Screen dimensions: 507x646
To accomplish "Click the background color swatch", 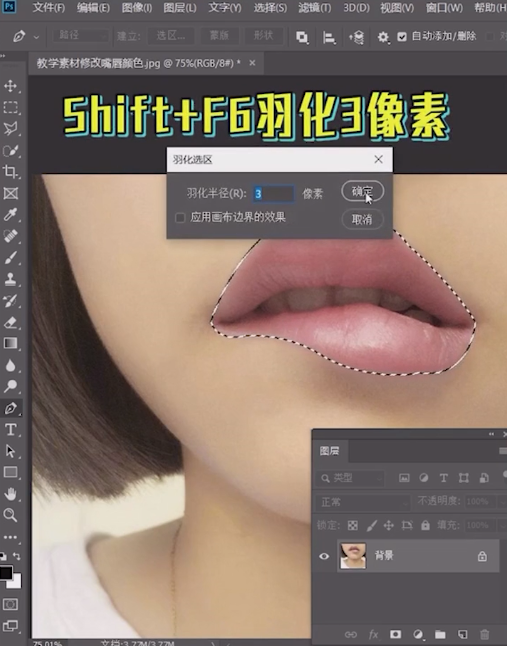I will (16, 582).
